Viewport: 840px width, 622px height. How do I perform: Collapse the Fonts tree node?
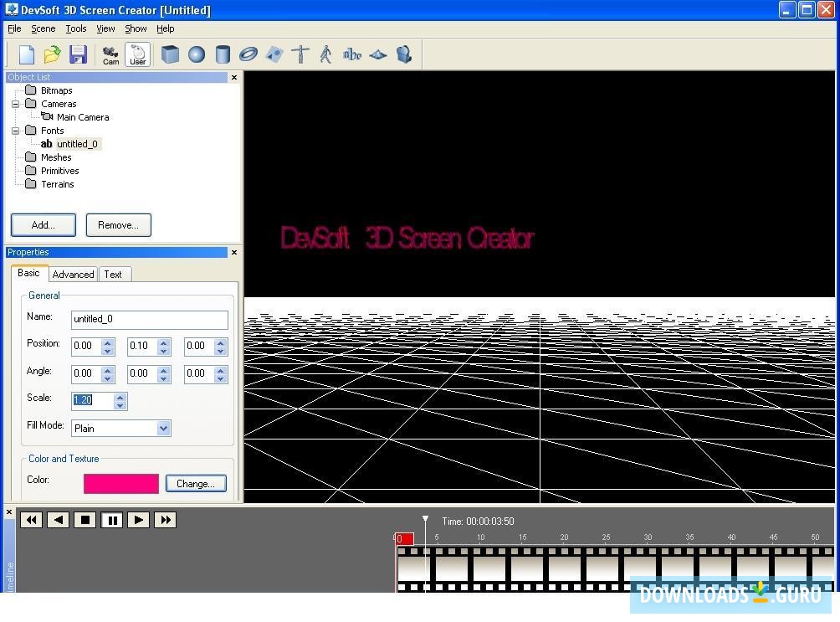tap(15, 130)
